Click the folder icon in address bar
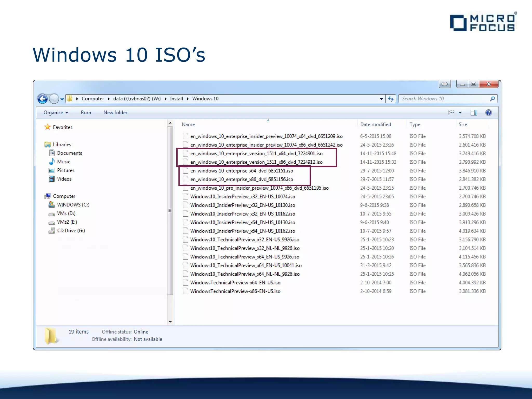This screenshot has height=399, width=532. [x=70, y=98]
